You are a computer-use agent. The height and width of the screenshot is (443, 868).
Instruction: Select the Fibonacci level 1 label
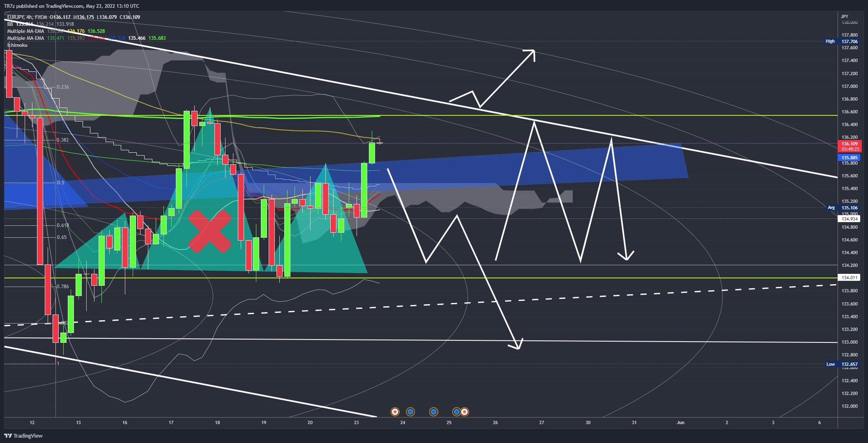click(x=58, y=364)
